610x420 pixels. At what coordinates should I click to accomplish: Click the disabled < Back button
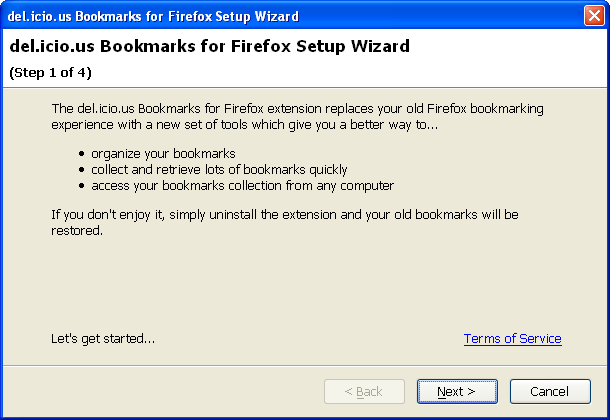364,391
